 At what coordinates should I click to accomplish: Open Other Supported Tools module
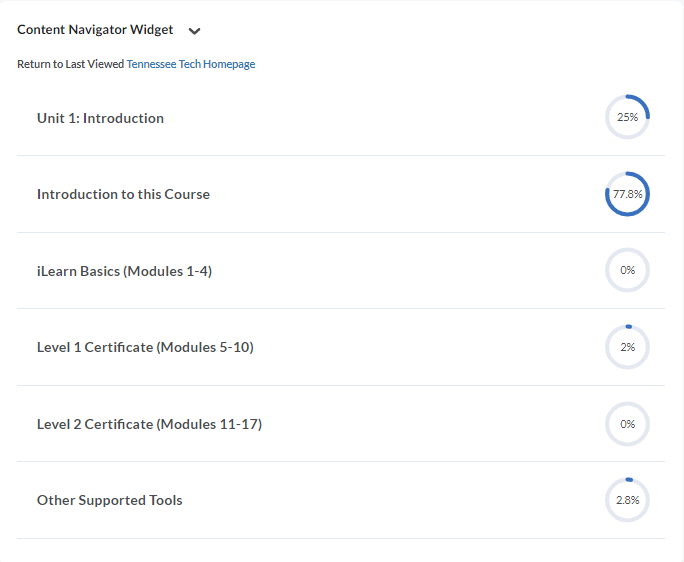pos(110,500)
